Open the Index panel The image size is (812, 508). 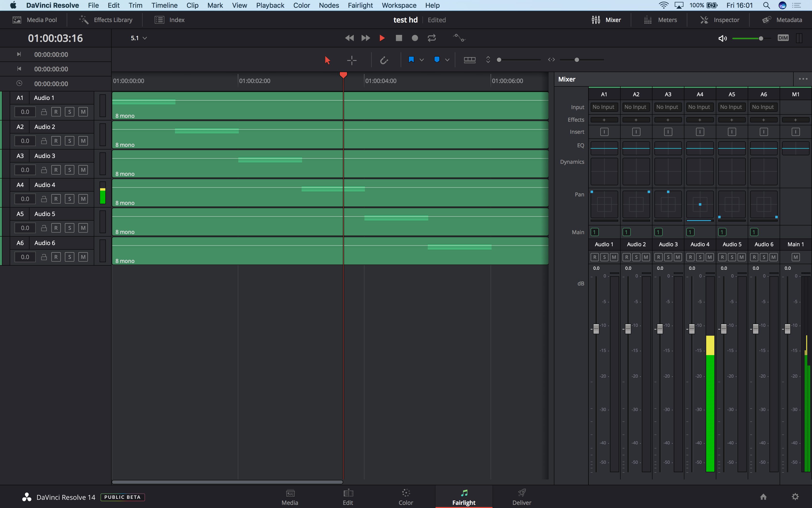(169, 20)
